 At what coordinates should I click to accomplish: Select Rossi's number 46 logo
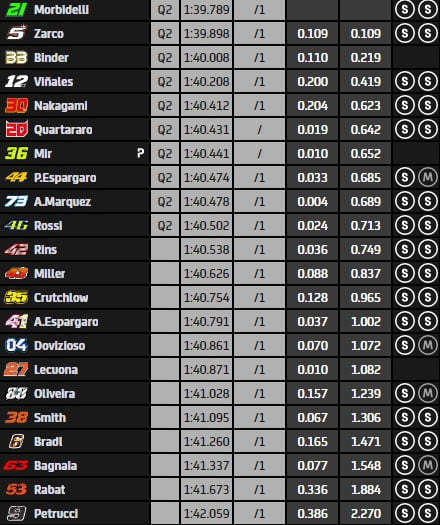tap(16, 225)
